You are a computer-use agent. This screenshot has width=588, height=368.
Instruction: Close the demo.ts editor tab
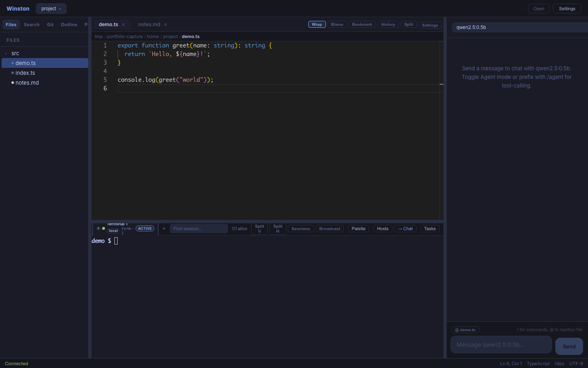(123, 25)
